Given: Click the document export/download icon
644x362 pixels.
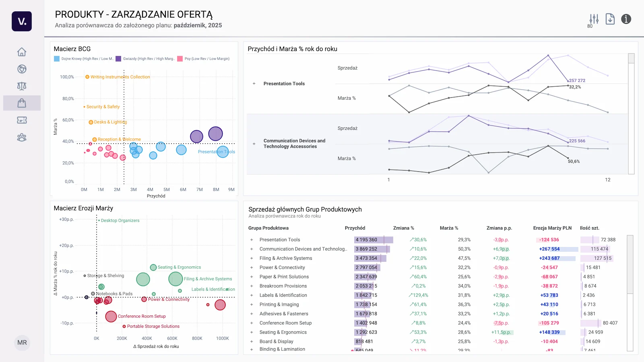Looking at the screenshot, I should (x=610, y=19).
